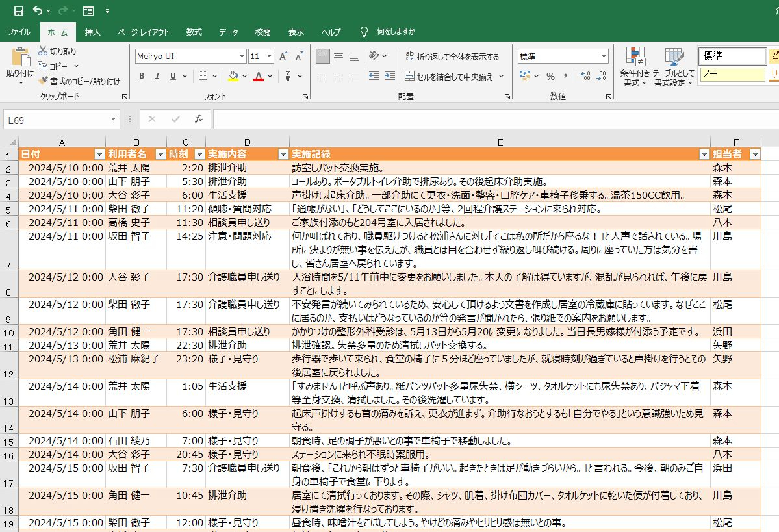Screen dimensions: 779x532
Task: Click the 切り取り cut button
Action: pyautogui.click(x=57, y=51)
